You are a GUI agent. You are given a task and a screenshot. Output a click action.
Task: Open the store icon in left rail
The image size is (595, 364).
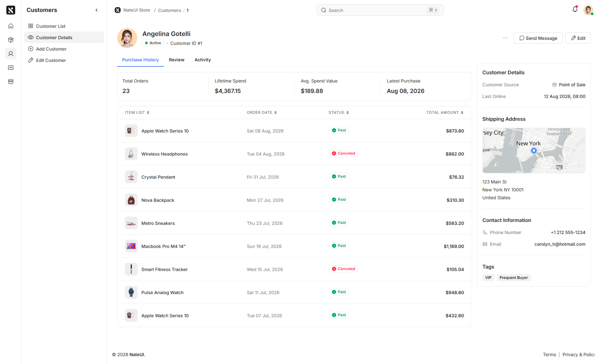pos(11,82)
